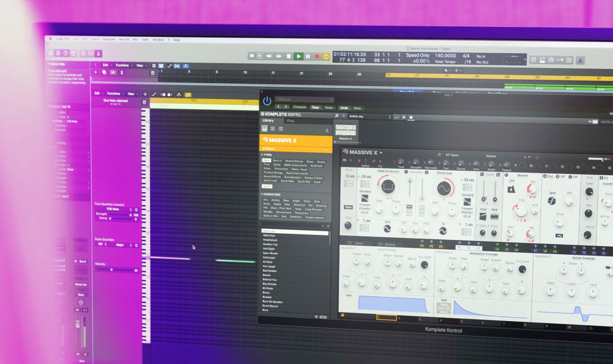
Task: Start playback with the green Play button
Action: click(298, 56)
